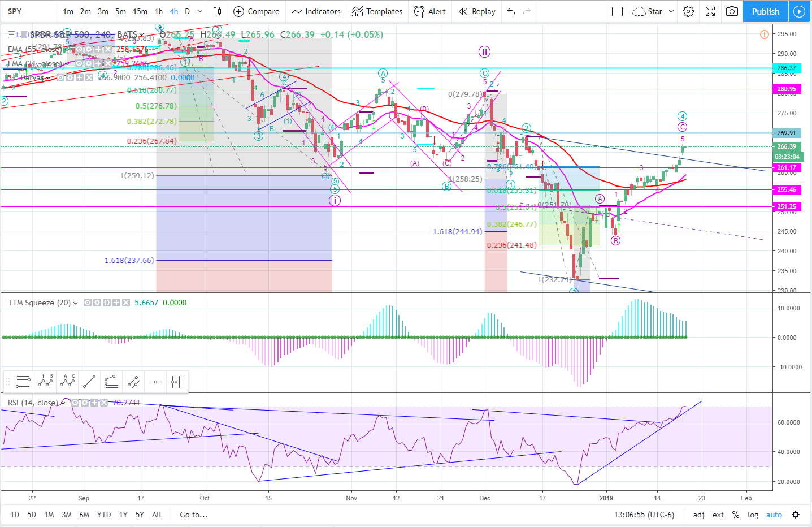Remove the TTM Squeeze indicator

125,303
